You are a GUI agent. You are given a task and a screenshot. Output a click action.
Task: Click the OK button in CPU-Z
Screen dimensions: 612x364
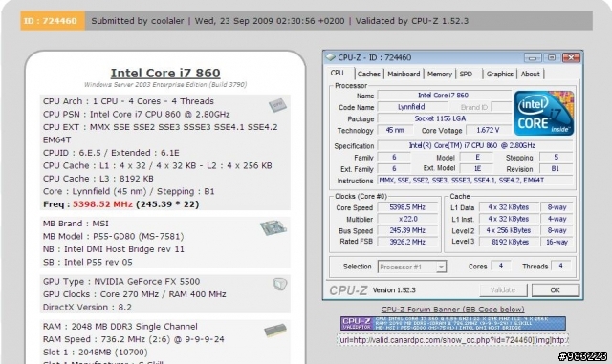555,289
